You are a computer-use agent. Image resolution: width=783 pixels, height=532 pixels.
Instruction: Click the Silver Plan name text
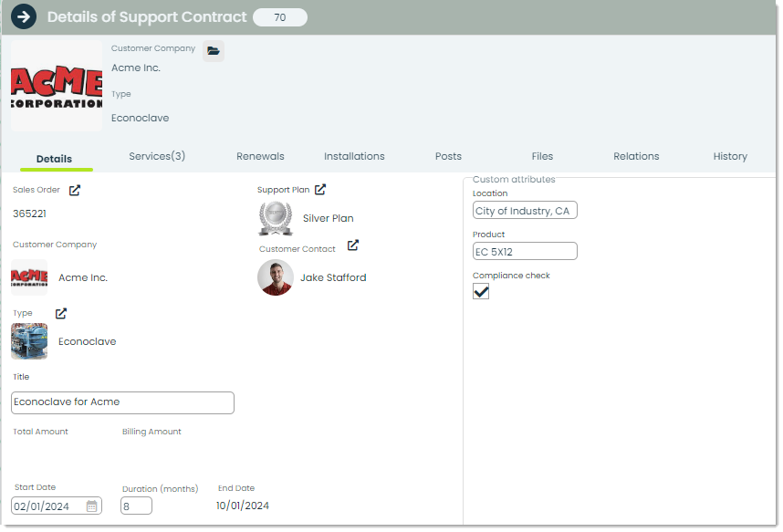click(329, 218)
